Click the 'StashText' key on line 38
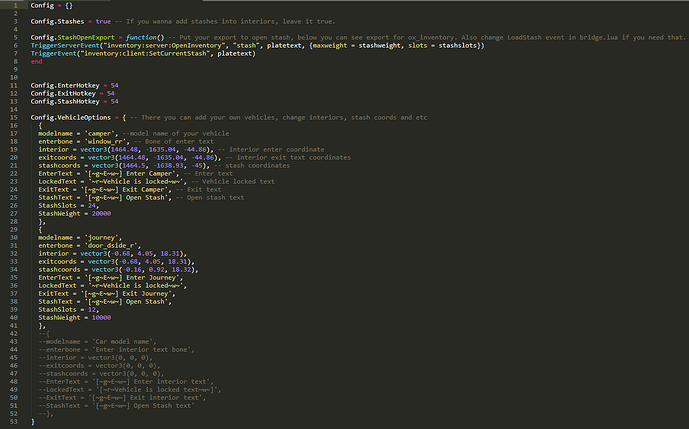The image size is (689, 429). (55, 302)
